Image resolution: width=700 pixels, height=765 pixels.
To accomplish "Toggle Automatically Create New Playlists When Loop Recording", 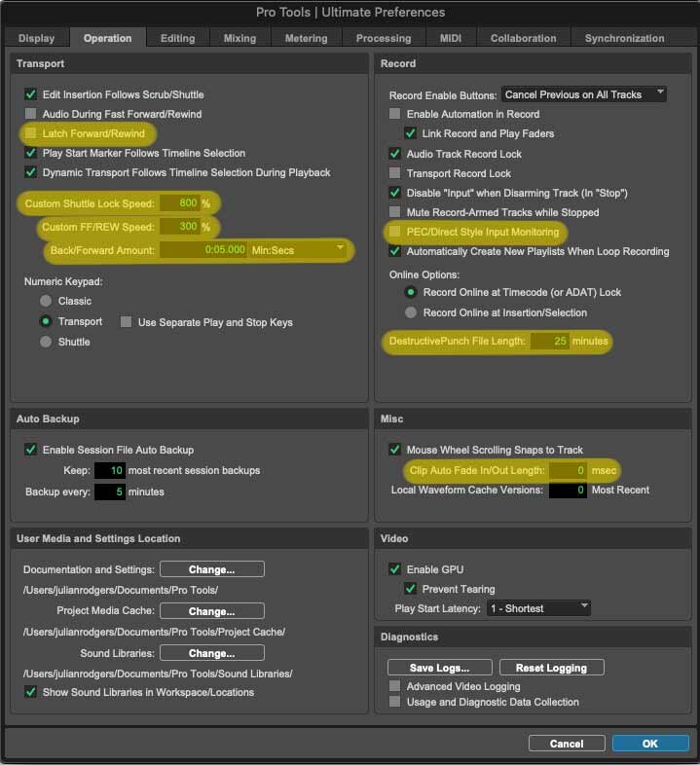I will [395, 251].
